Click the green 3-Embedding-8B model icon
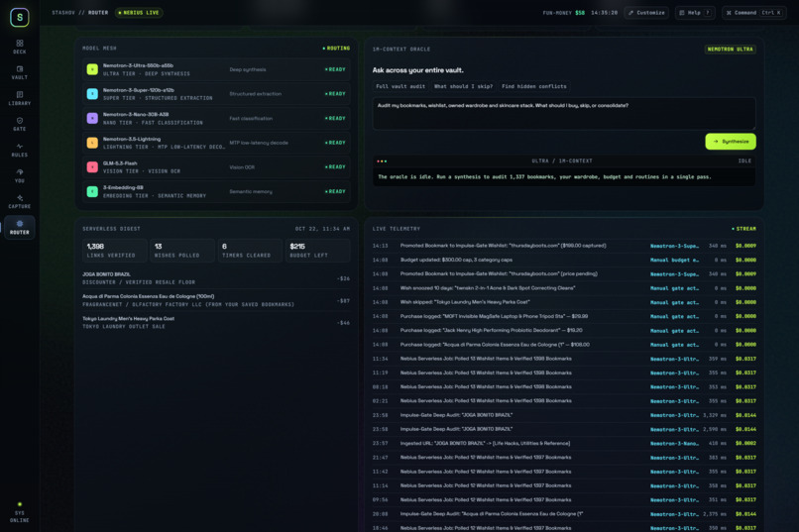The image size is (799, 532). coord(92,191)
